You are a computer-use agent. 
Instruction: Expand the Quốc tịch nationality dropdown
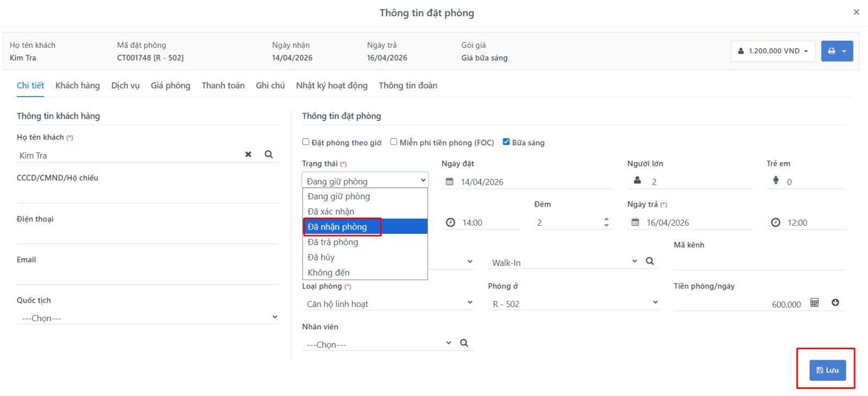pyautogui.click(x=148, y=317)
